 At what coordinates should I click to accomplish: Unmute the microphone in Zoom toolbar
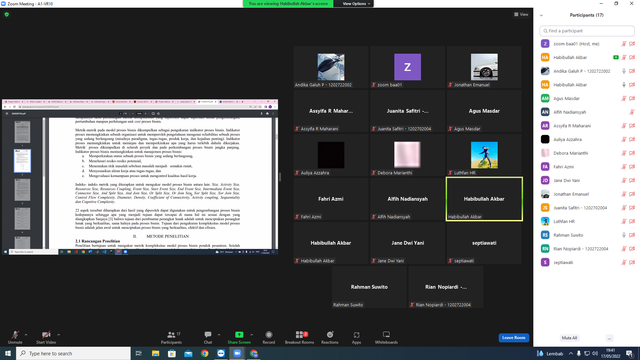15,337
